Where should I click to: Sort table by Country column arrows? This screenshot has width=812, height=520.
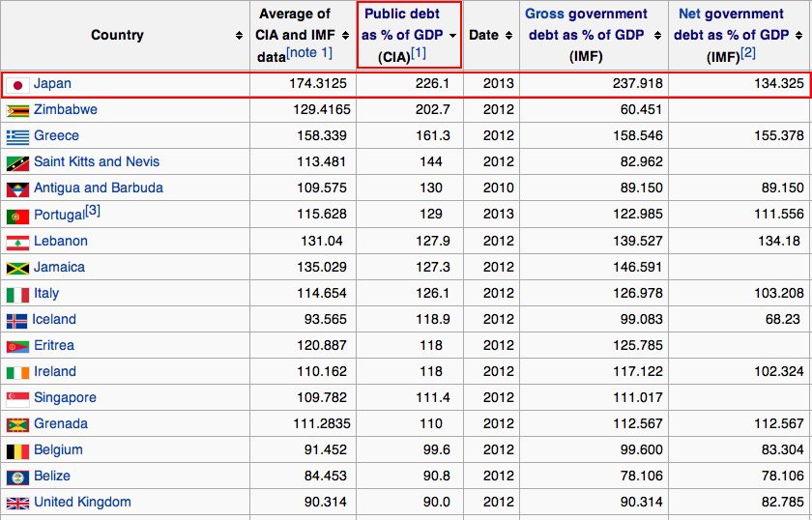coord(239,36)
